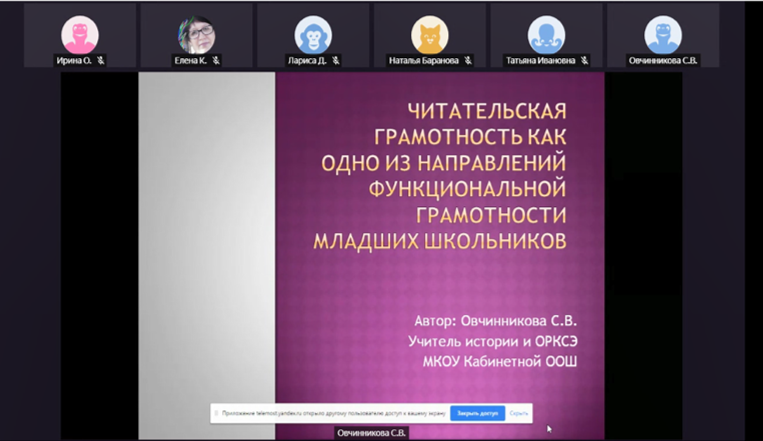The width and height of the screenshot is (763, 441).
Task: Click muted microphone icon beside Ирина О.
Action: click(x=101, y=61)
